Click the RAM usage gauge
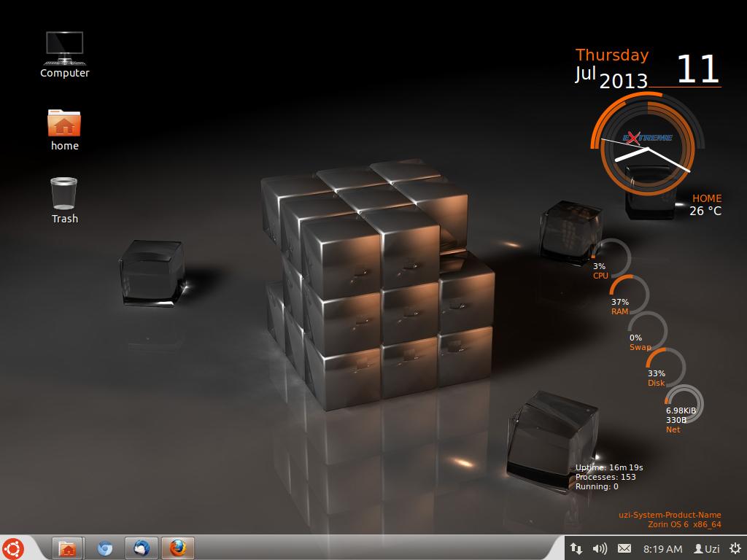 630,295
